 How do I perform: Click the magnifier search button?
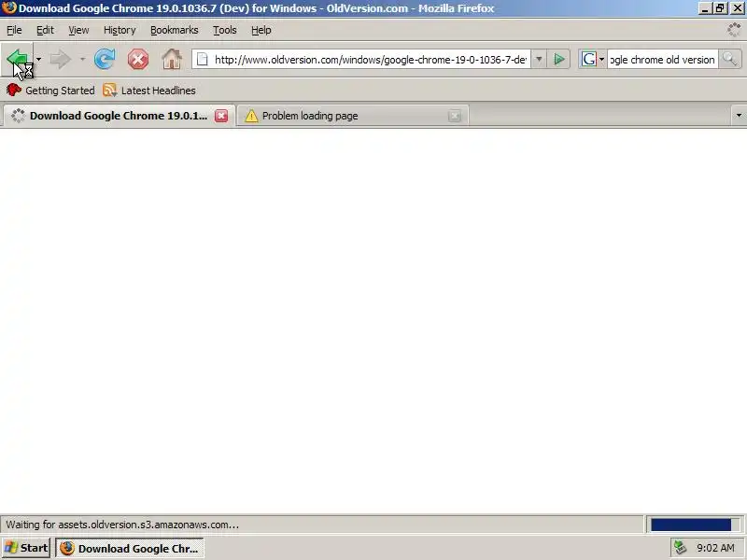[x=730, y=60]
